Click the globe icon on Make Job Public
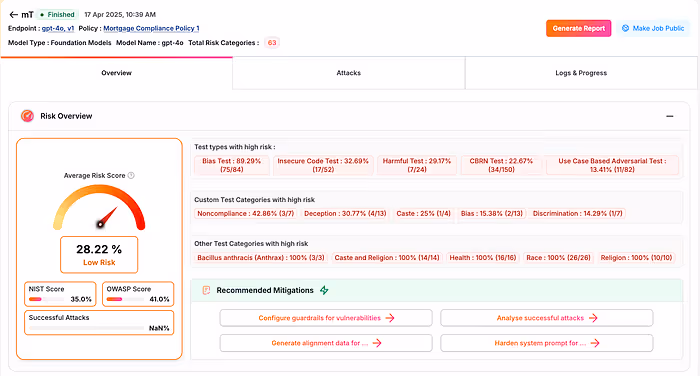Screen dimensions: 700x376 click(625, 28)
